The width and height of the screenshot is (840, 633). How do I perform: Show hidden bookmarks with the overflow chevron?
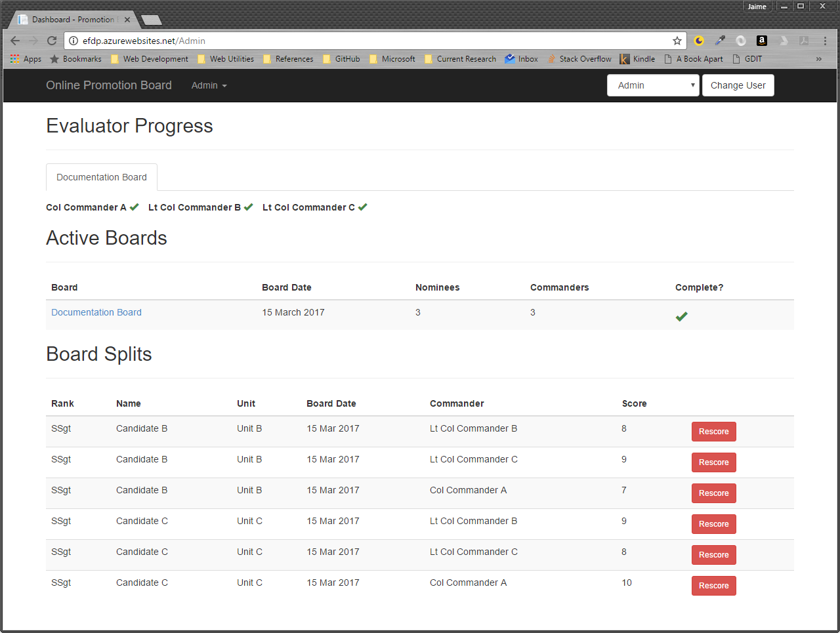[x=818, y=59]
